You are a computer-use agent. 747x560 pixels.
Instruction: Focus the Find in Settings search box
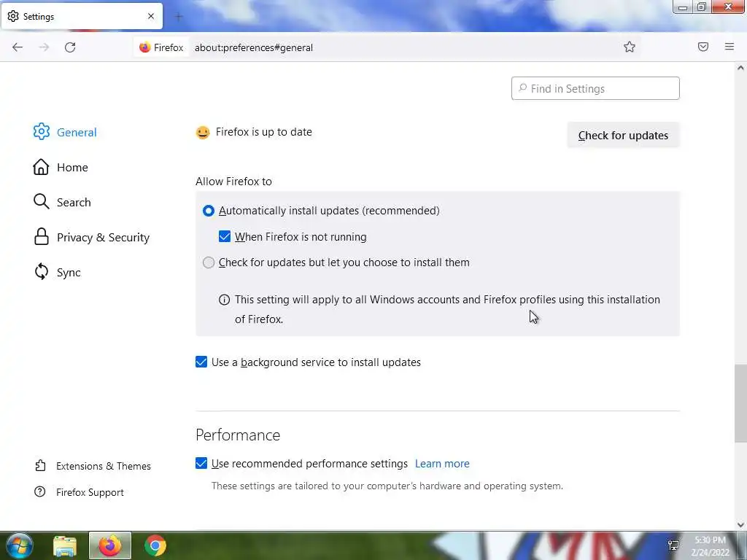(595, 88)
